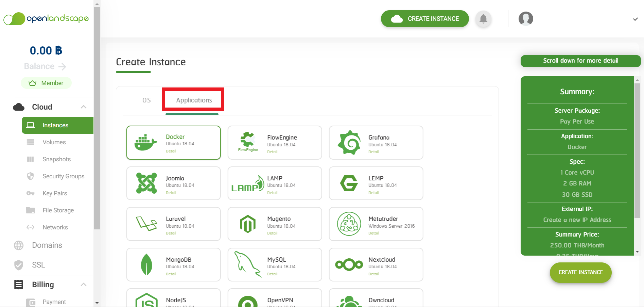Open Detail link under FlowEngine

click(x=272, y=152)
